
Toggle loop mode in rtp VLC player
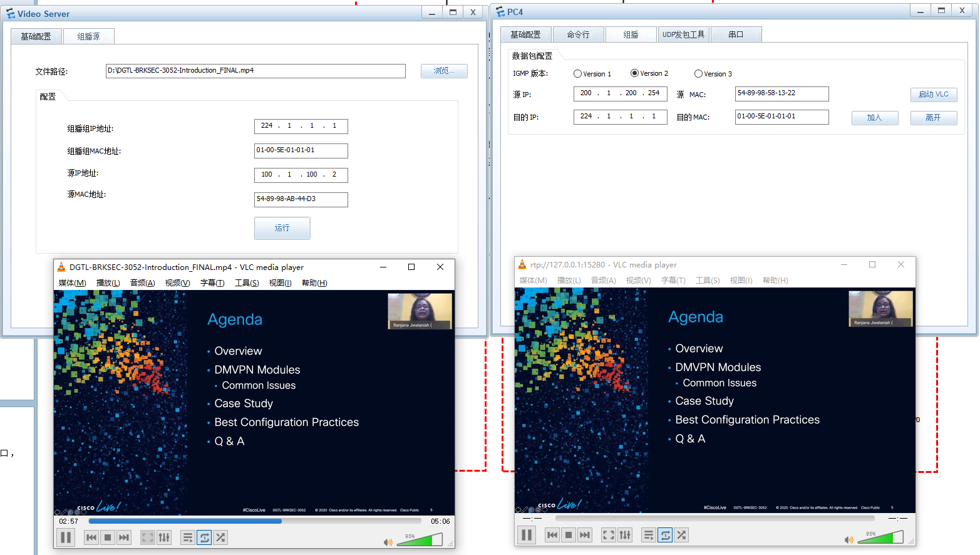[665, 535]
